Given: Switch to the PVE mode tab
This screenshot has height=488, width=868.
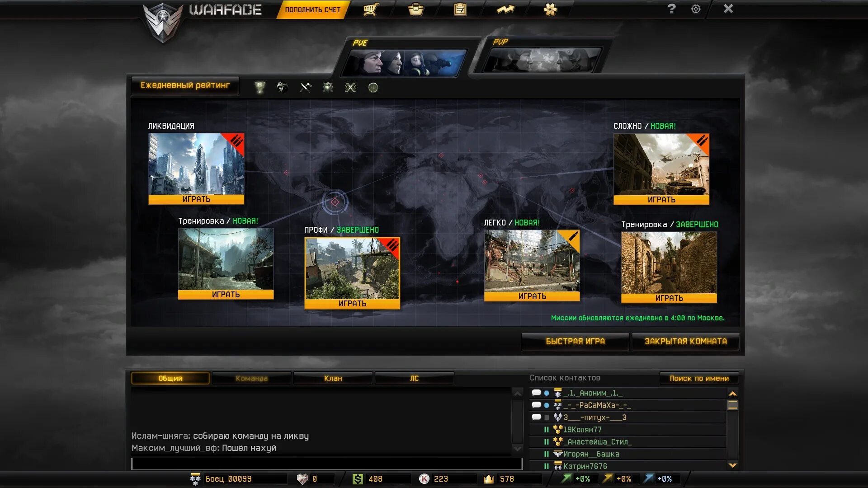Looking at the screenshot, I should point(405,57).
